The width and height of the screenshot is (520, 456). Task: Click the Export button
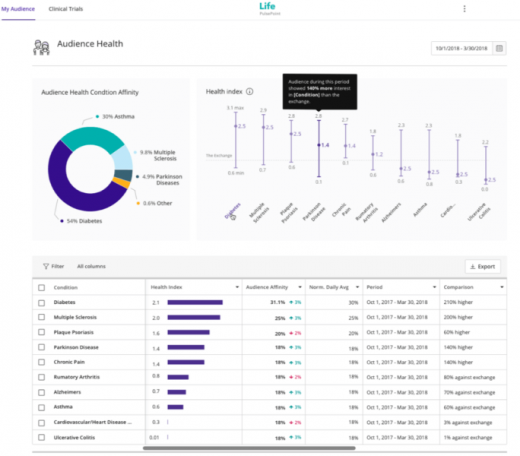(482, 266)
